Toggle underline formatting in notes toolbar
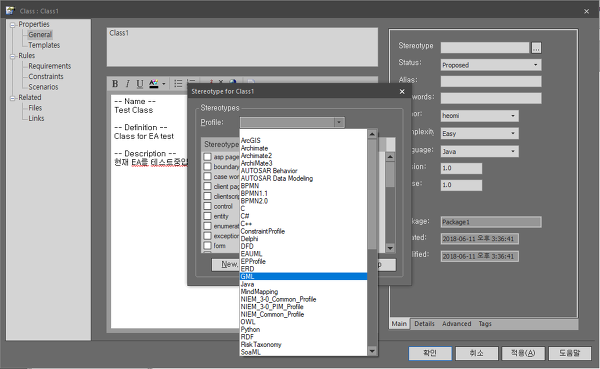600x369 pixels. pos(140,84)
